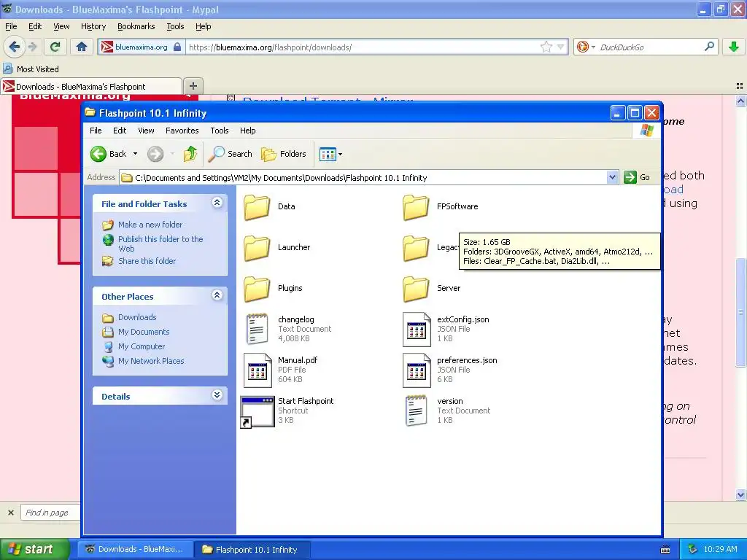Collapse the Other Places panel
The width and height of the screenshot is (747, 560).
217,295
